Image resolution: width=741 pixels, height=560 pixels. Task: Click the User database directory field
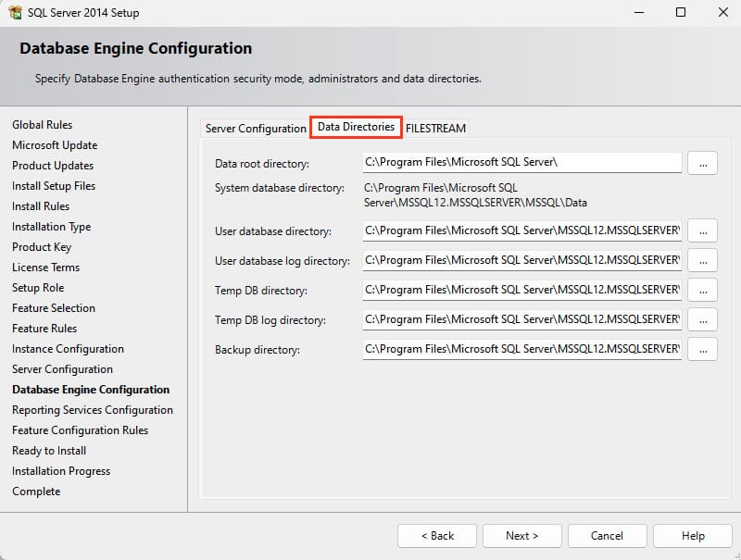point(522,230)
